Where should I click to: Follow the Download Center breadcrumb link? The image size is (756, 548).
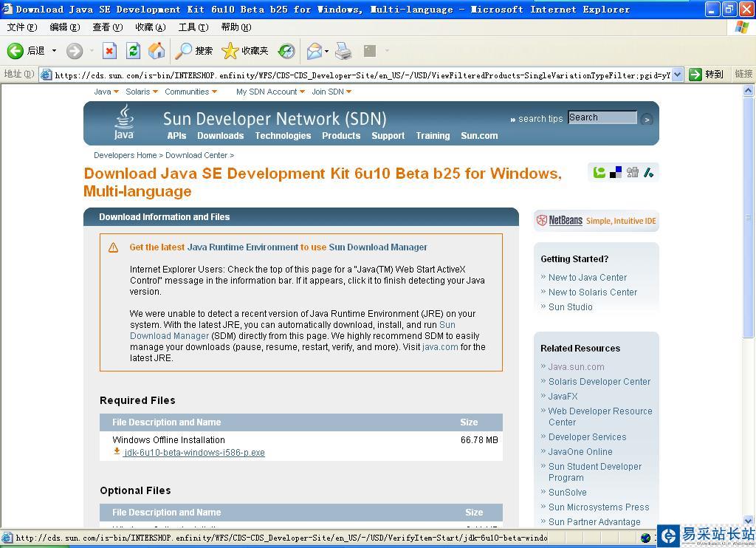click(196, 155)
